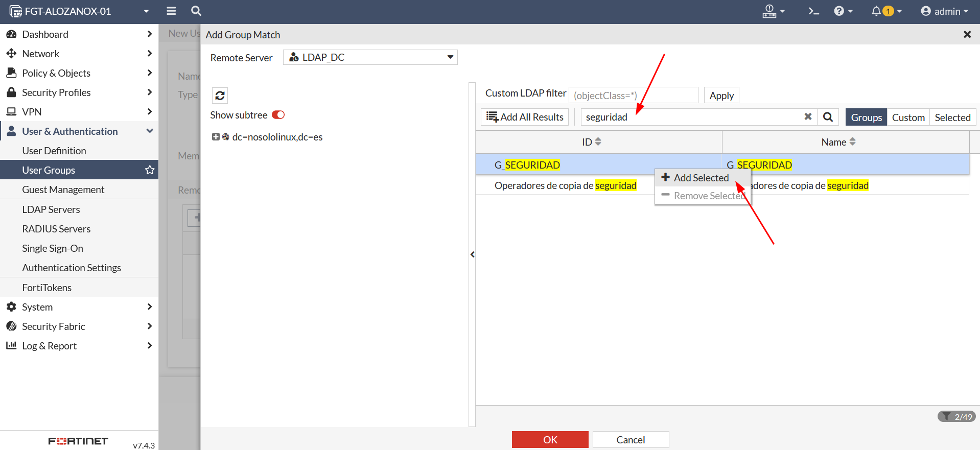Disable the Show subtree toggle
980x450 pixels.
(x=278, y=115)
